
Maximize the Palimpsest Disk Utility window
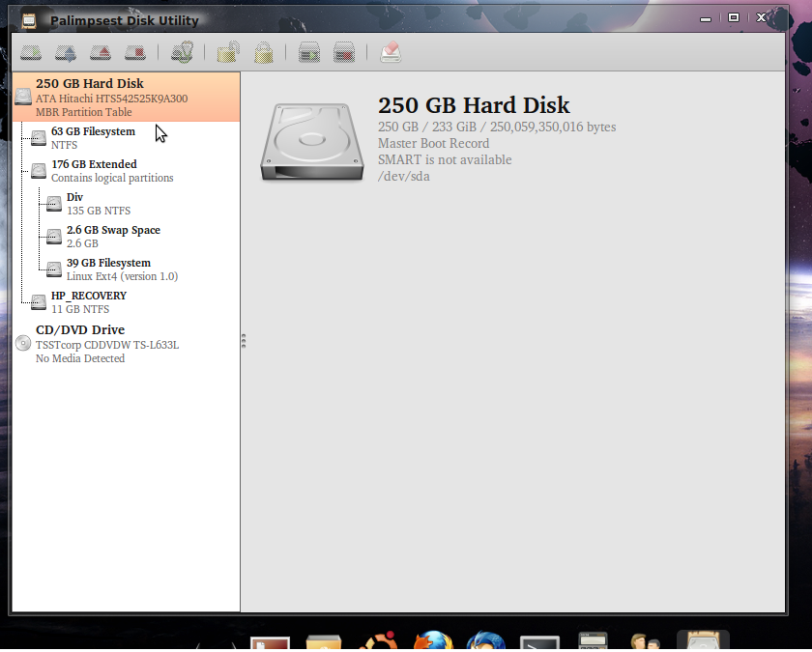pos(734,18)
